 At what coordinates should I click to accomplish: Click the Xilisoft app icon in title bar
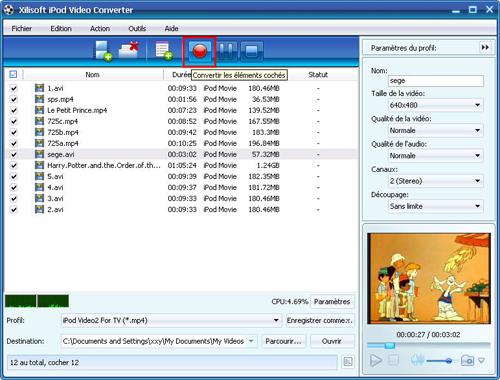[9, 10]
